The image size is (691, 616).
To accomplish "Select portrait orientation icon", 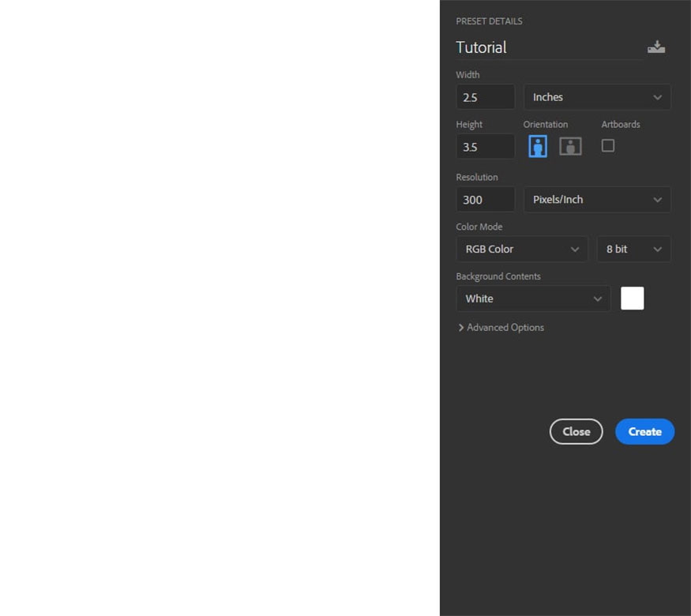I will [538, 146].
